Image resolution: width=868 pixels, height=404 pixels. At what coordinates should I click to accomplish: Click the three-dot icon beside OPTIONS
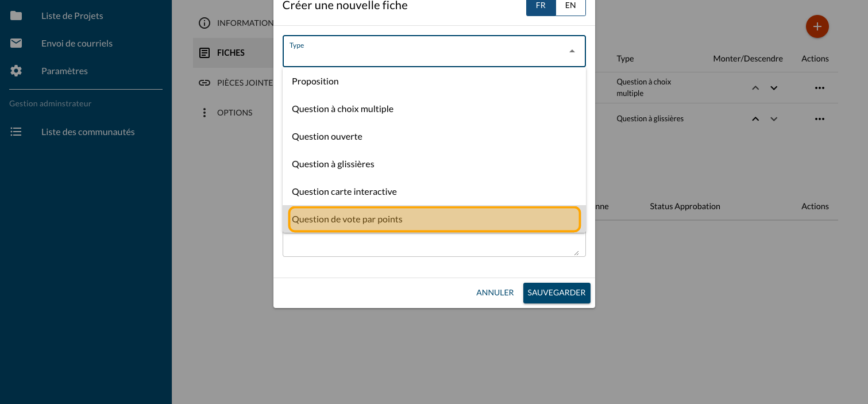pyautogui.click(x=205, y=113)
